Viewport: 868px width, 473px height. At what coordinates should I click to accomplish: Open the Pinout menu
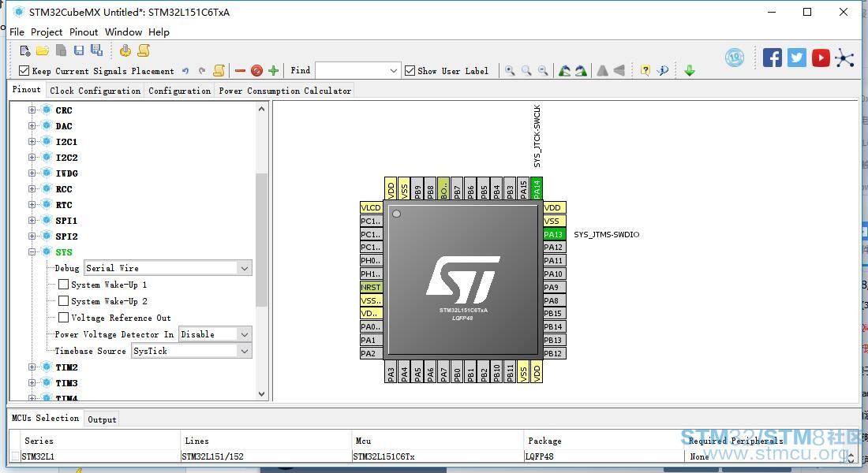click(84, 32)
